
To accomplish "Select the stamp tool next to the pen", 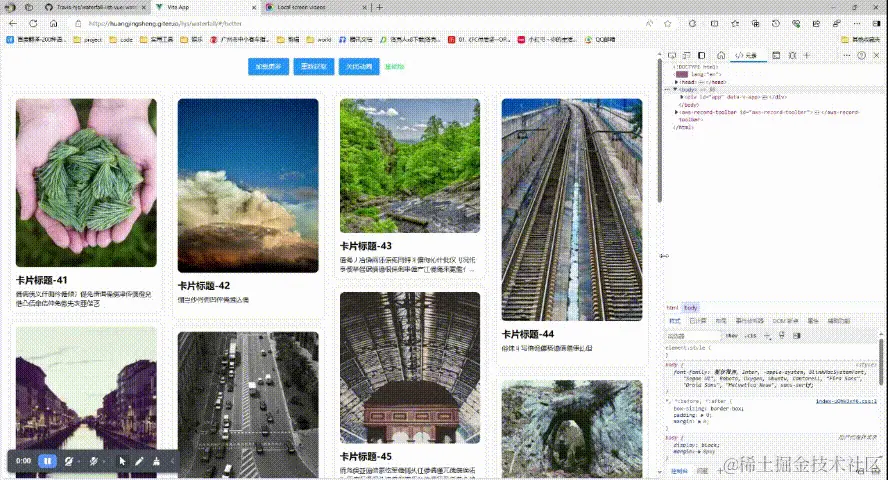I will point(156,461).
